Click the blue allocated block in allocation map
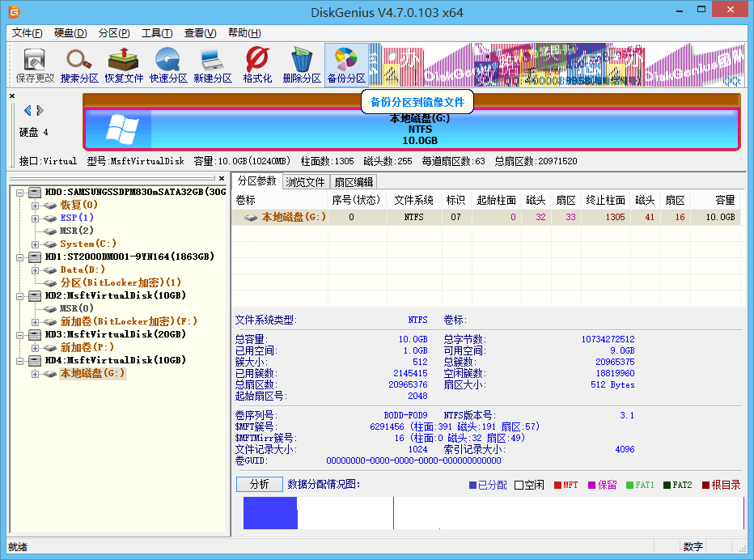Screen dimensions: 754x560 (x=270, y=513)
